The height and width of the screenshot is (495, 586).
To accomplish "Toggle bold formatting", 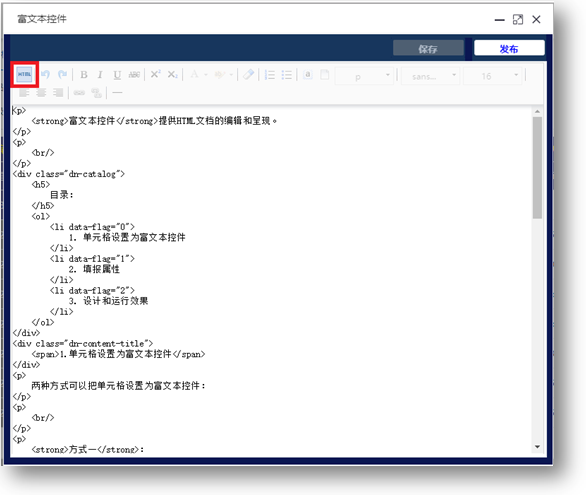I will click(84, 75).
